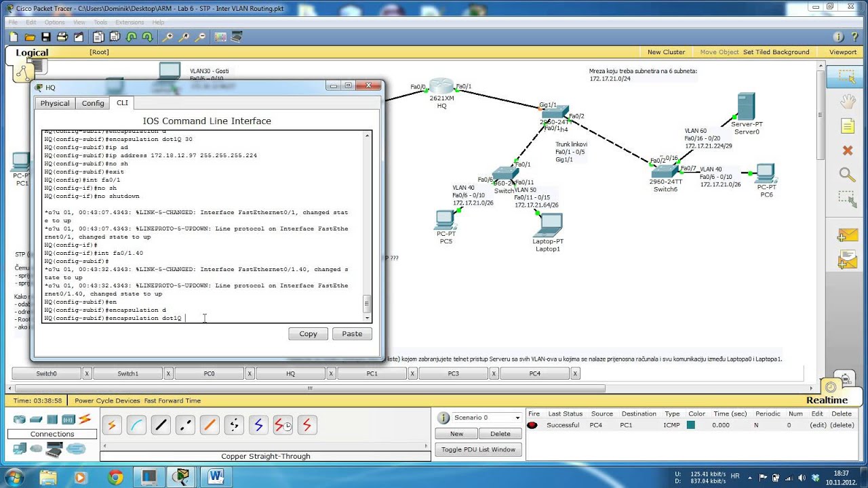Click the teal color swatch in PDU row
868x488 pixels.
pyautogui.click(x=691, y=425)
